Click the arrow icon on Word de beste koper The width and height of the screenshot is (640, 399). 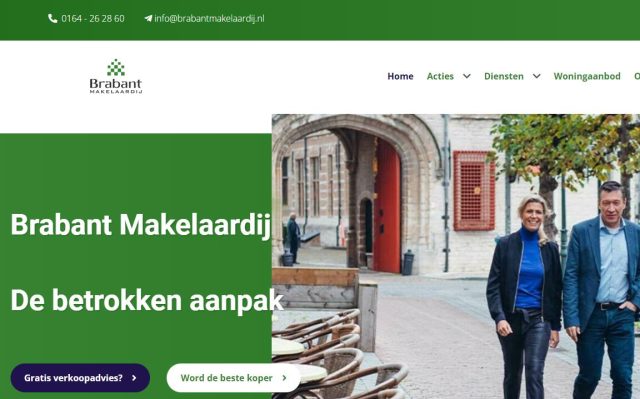coord(284,378)
